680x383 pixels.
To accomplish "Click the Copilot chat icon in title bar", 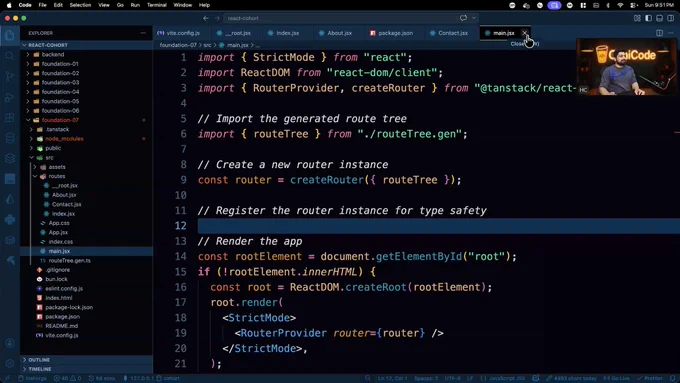I will click(x=463, y=18).
